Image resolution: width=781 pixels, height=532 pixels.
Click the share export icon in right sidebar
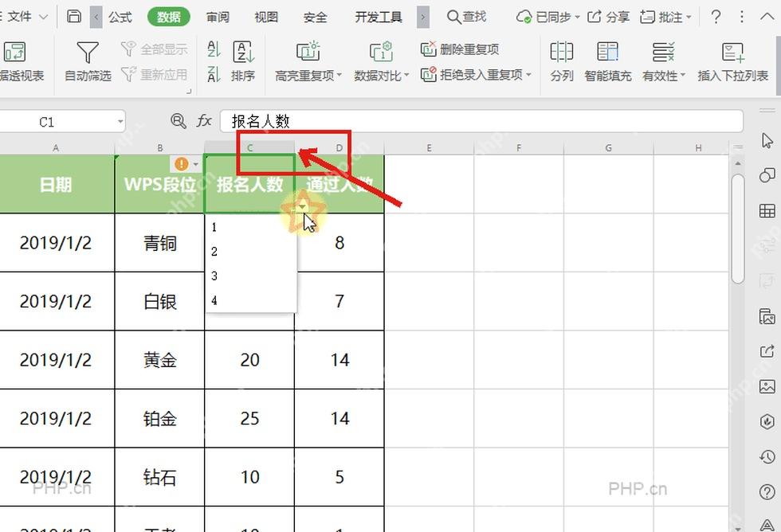(x=767, y=351)
